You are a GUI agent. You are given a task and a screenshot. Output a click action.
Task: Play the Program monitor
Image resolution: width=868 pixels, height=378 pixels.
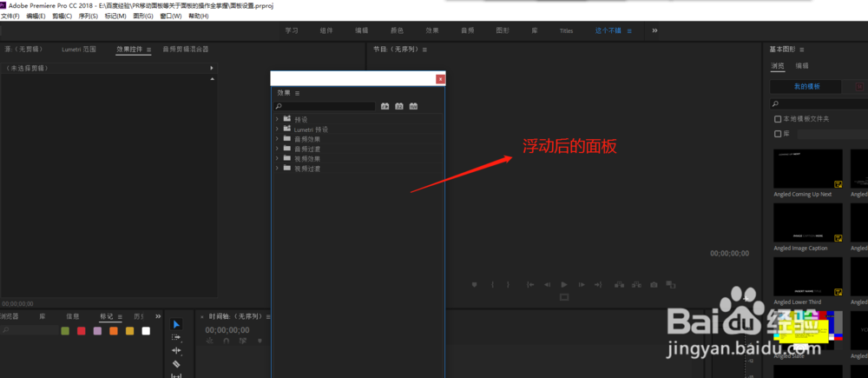point(564,284)
